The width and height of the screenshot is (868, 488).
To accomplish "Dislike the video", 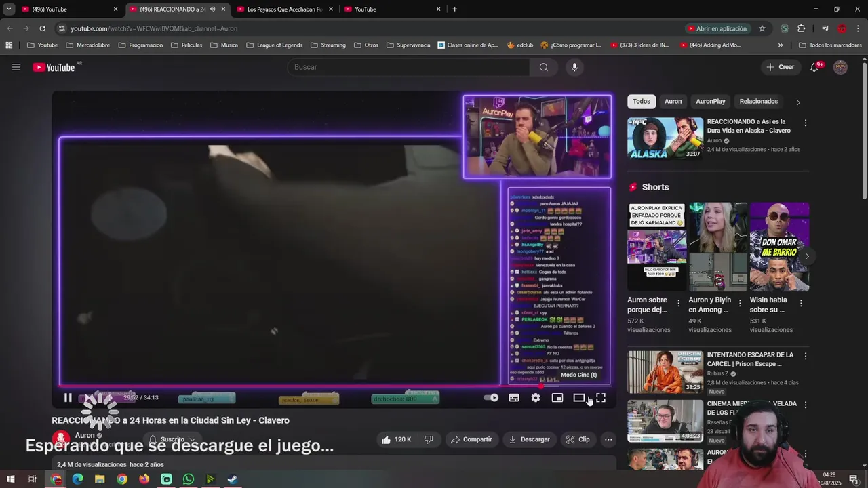I will 429,439.
